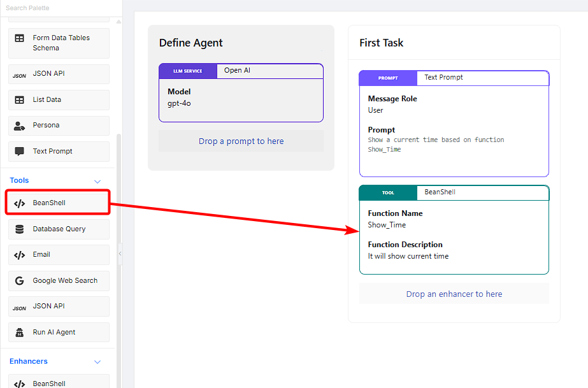Viewport: 588px width, 388px height.
Task: Select the Form Data Tables Schema palette item
Action: click(59, 43)
